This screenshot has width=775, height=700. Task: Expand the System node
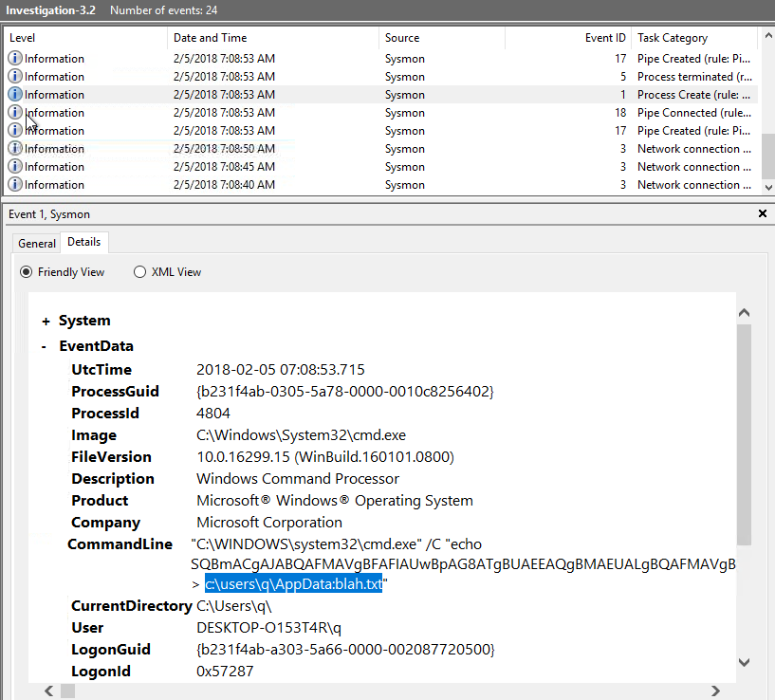(x=46, y=322)
